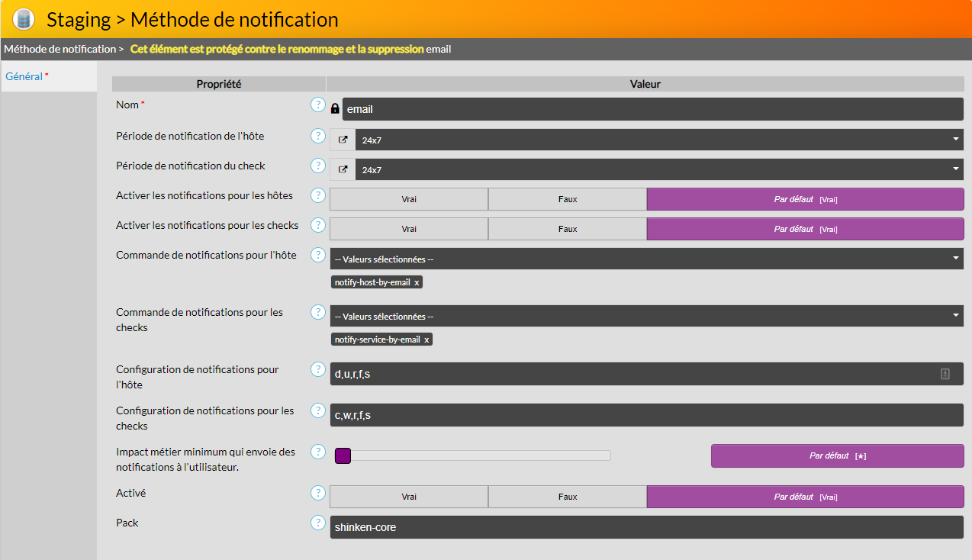The height and width of the screenshot is (560, 972).
Task: Click the Staging database icon in header
Action: [x=24, y=19]
